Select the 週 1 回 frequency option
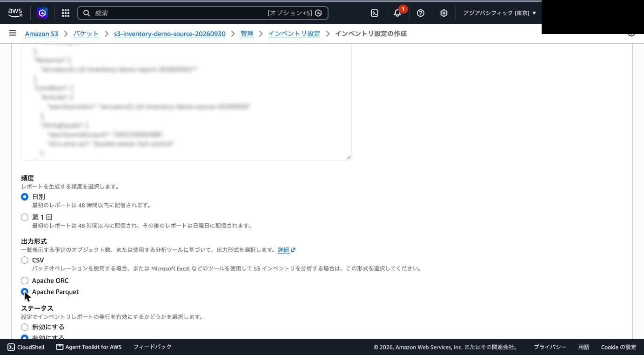This screenshot has height=355, width=644. pyautogui.click(x=25, y=217)
